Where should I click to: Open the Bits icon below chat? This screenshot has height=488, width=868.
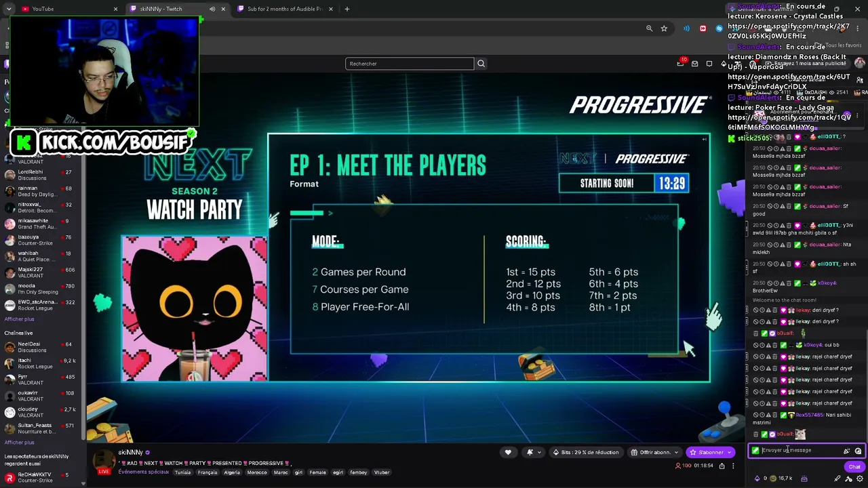[758, 479]
